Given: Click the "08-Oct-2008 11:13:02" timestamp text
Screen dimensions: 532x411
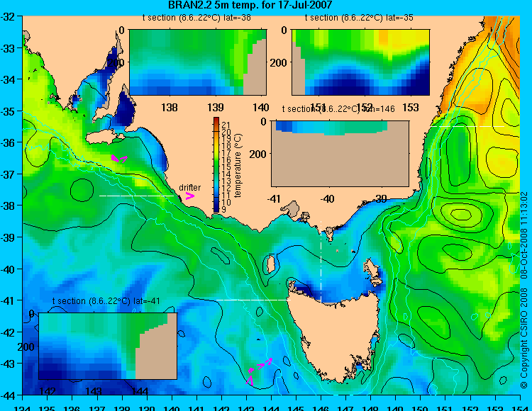Looking at the screenshot, I should (x=524, y=235).
